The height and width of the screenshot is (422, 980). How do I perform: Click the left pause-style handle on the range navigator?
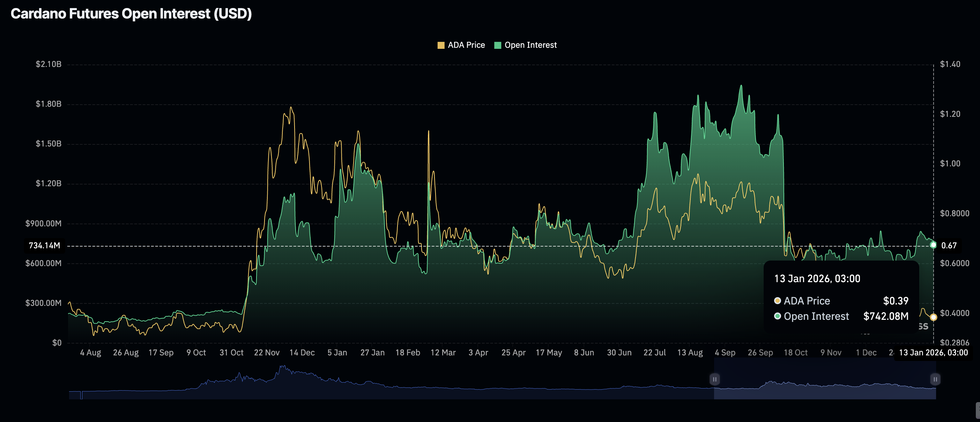click(x=714, y=379)
